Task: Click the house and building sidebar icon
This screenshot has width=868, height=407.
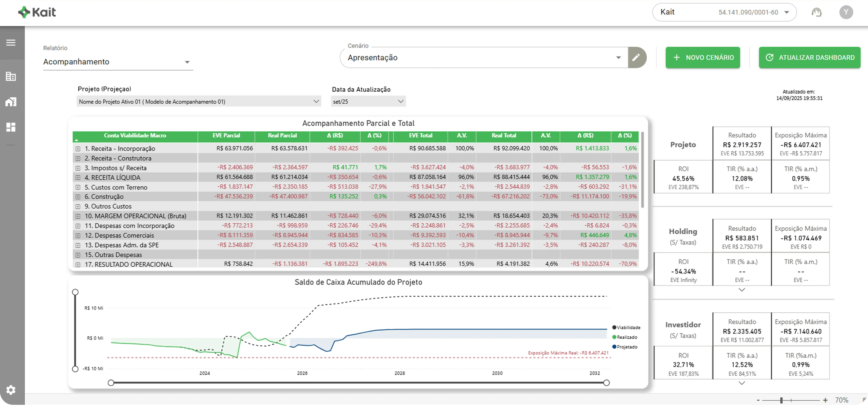Action: (11, 102)
